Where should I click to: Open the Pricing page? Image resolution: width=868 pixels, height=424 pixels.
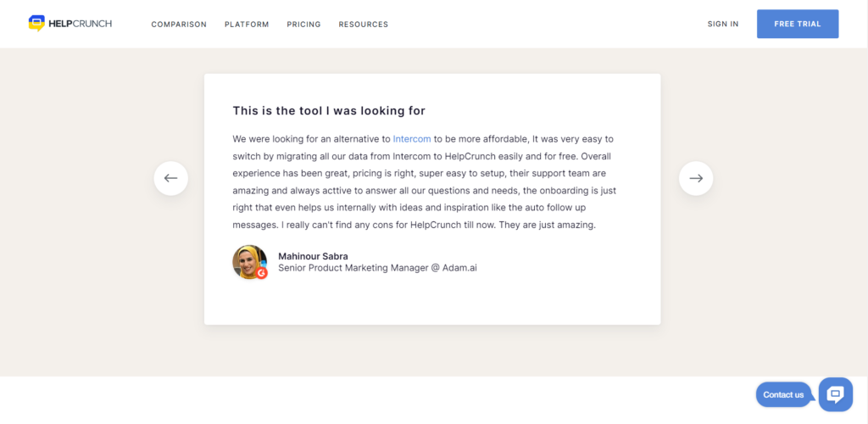point(304,25)
